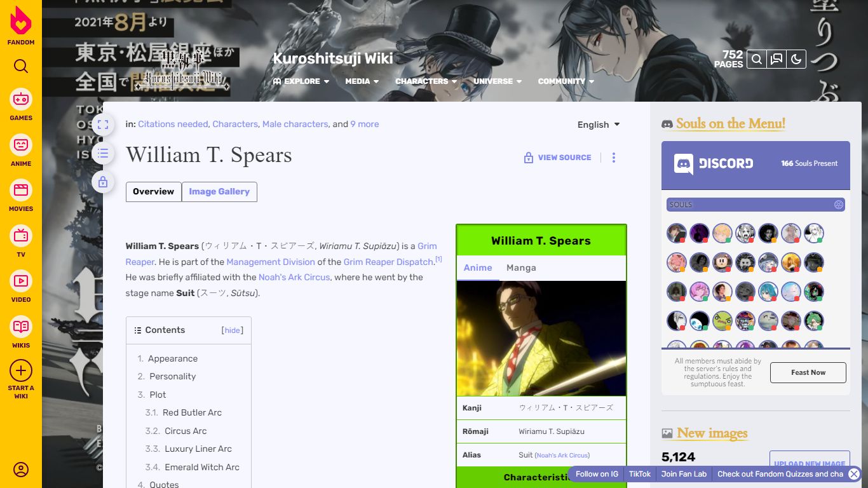Click Join Fan Lab in bottom bar
The height and width of the screenshot is (488, 868).
pyautogui.click(x=684, y=474)
